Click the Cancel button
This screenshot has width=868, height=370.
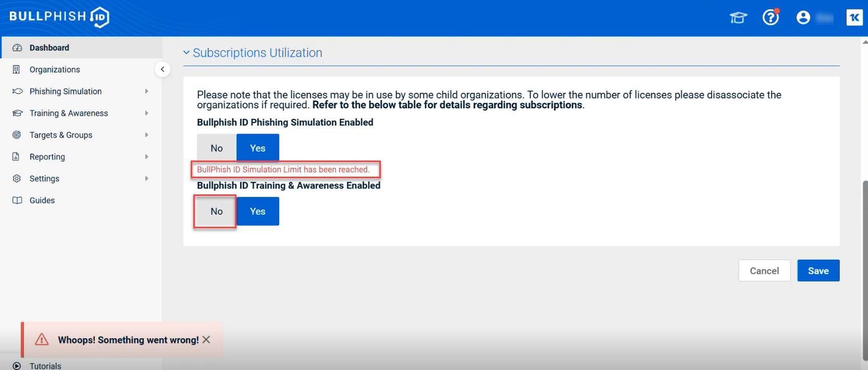pos(764,270)
